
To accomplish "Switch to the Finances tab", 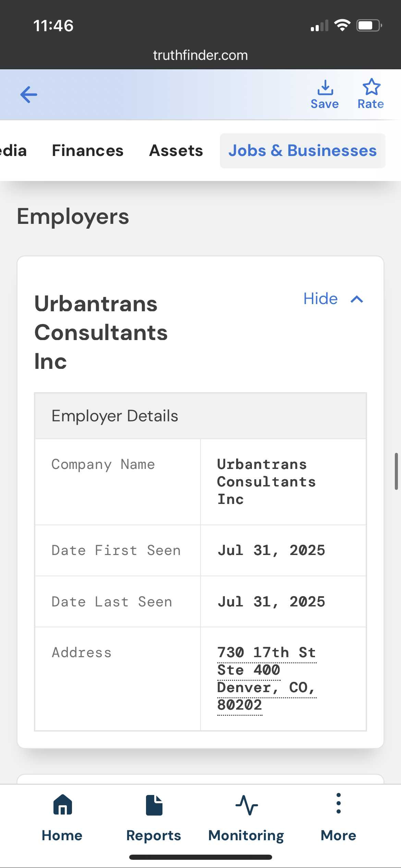I will [x=88, y=151].
